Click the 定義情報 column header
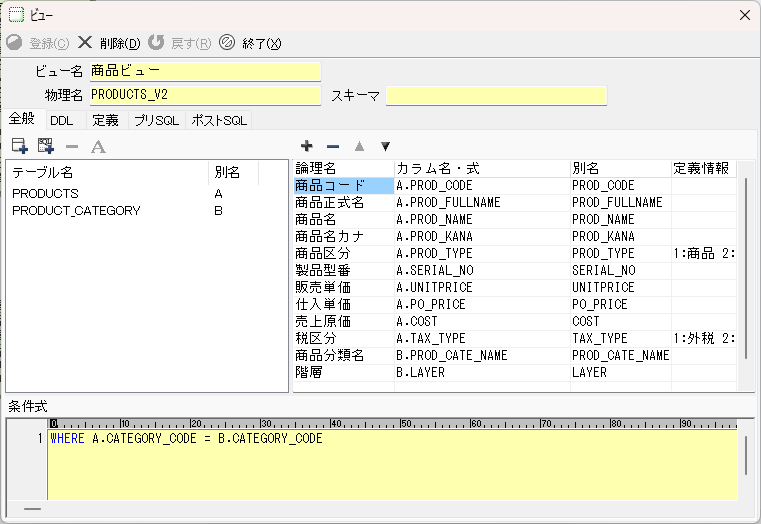Image resolution: width=761 pixels, height=524 pixels. (x=703, y=168)
